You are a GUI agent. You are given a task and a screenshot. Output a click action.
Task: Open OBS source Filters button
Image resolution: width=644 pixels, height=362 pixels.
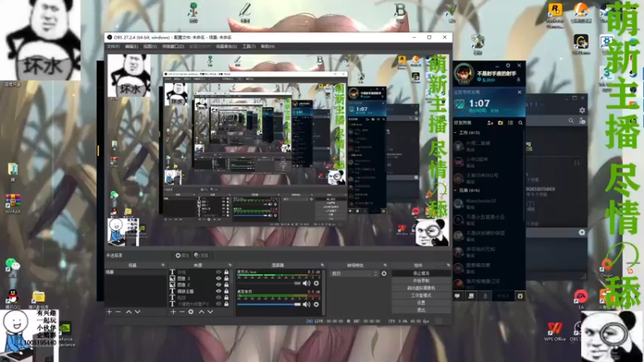(x=201, y=255)
